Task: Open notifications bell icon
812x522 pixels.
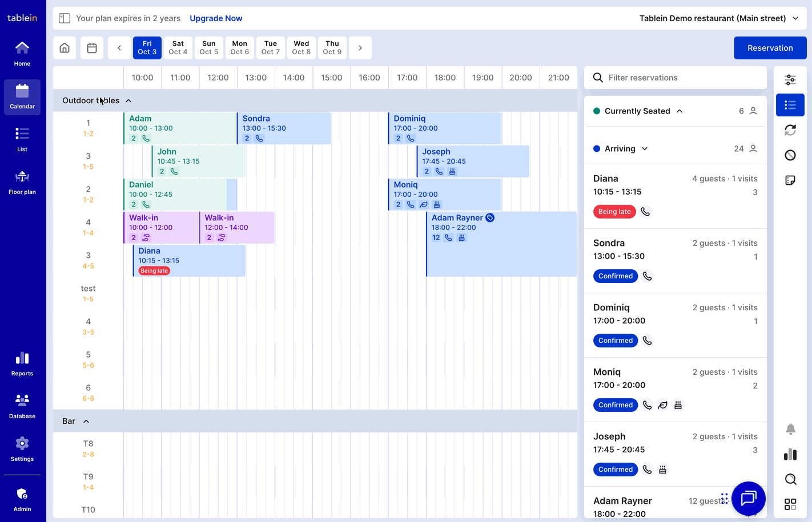Action: pos(790,429)
